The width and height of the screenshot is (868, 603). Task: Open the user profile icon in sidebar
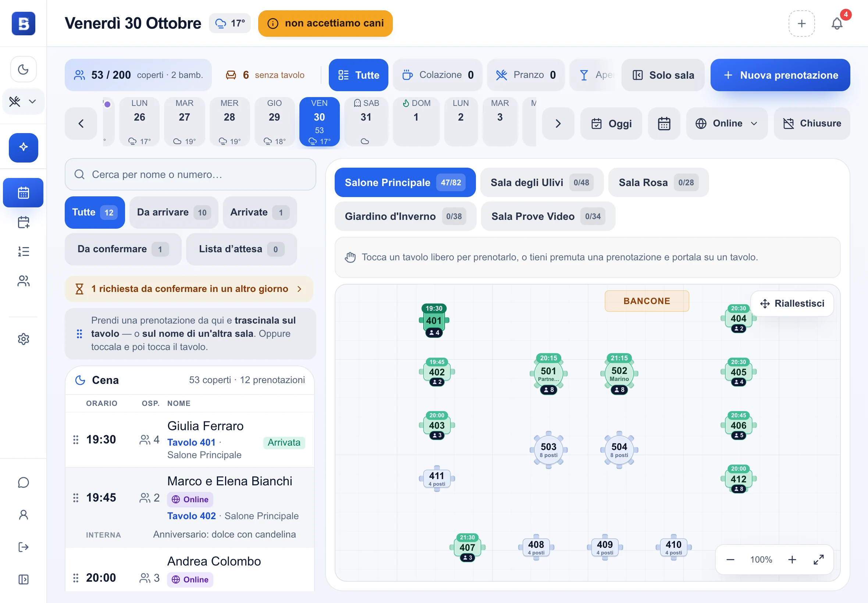point(24,515)
